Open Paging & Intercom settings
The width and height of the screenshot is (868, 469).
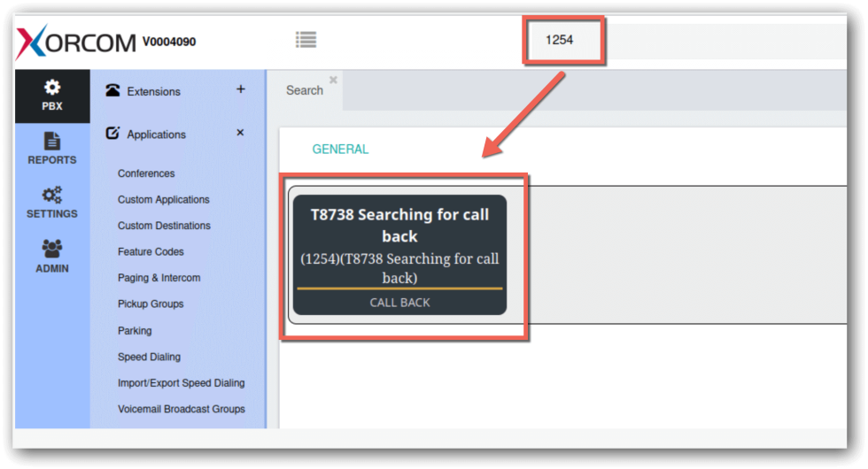tap(159, 278)
